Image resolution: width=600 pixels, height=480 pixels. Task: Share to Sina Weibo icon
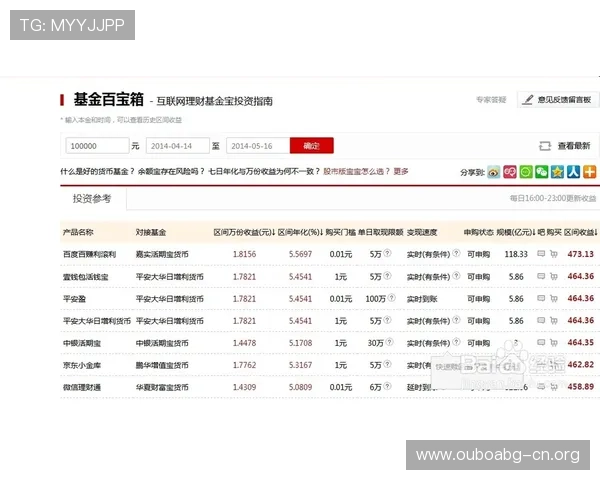tap(494, 172)
